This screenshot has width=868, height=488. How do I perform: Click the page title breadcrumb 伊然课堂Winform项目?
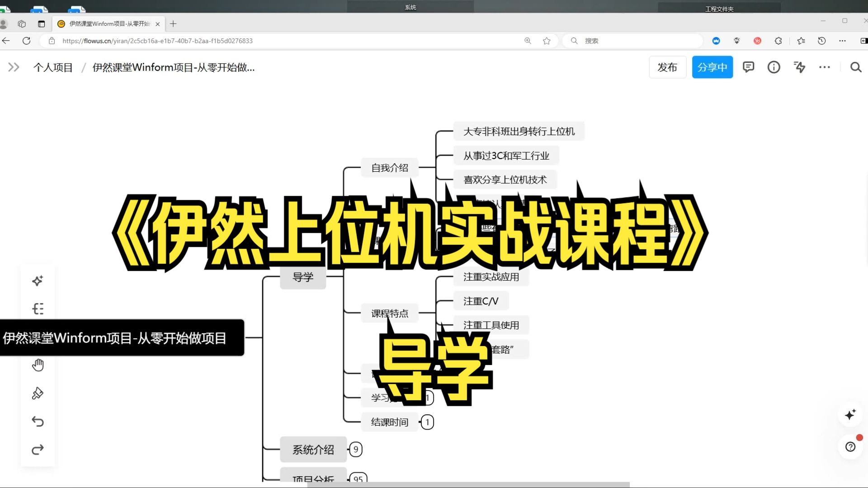(174, 67)
